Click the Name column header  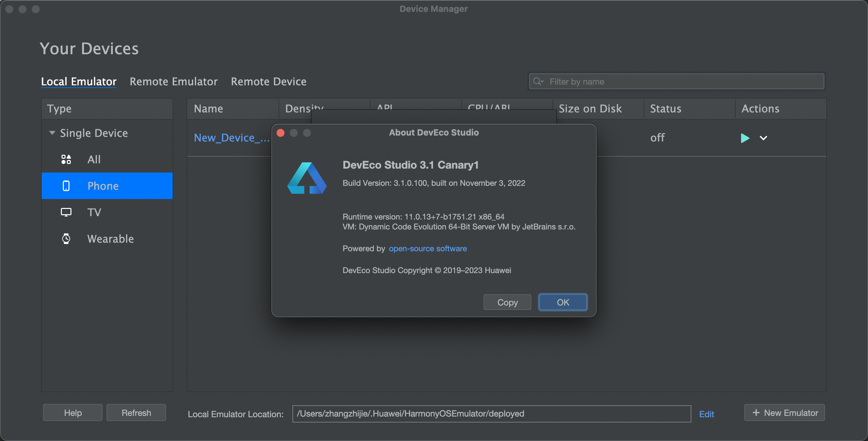[233, 109]
